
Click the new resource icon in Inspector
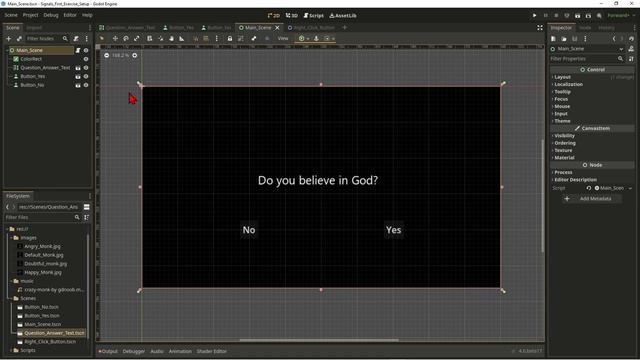click(553, 39)
